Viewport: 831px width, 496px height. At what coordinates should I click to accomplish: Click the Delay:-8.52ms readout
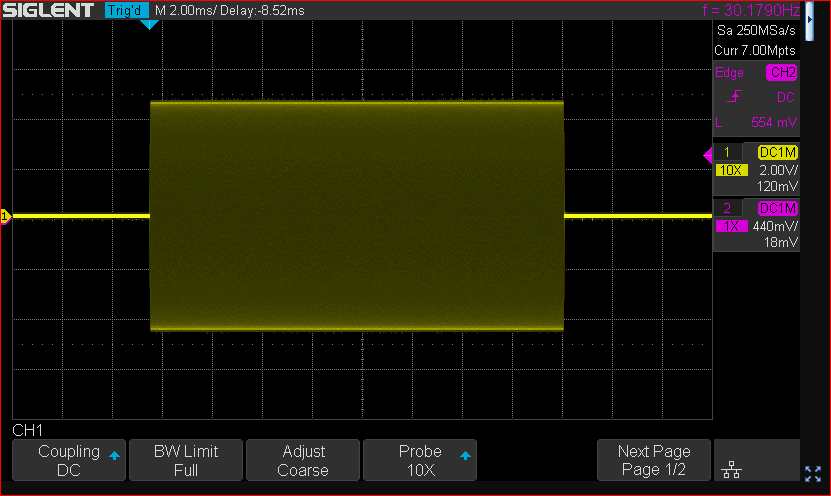pos(262,11)
